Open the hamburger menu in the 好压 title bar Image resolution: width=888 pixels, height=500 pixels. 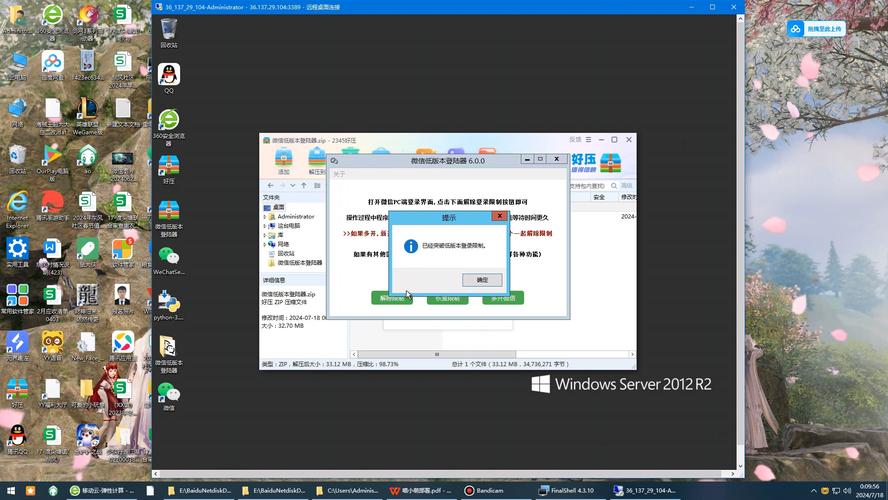(588, 139)
